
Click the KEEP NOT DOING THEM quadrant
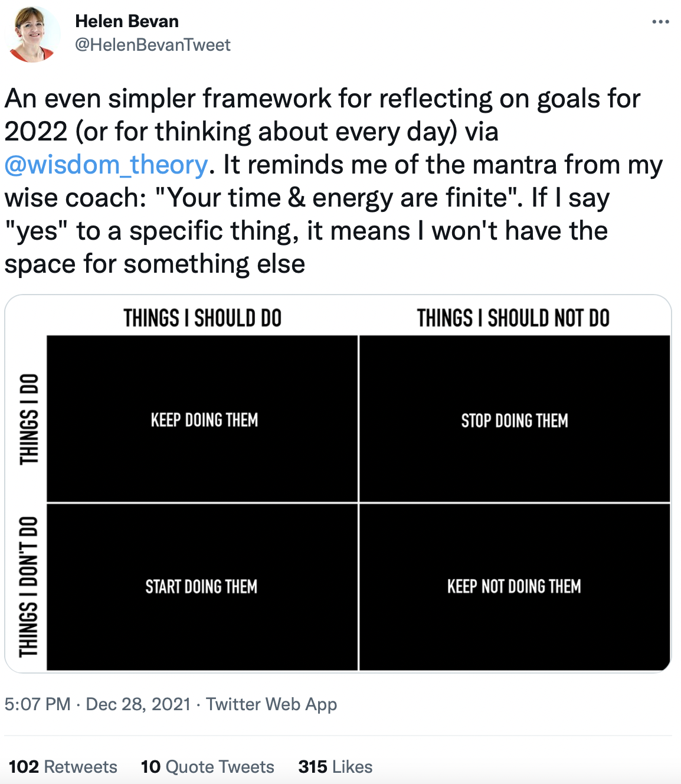[x=515, y=587]
